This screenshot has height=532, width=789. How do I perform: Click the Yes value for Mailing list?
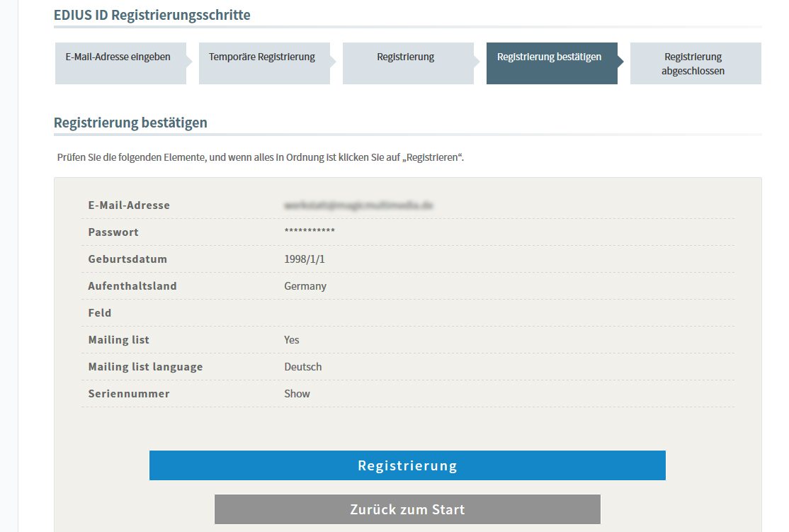[292, 340]
